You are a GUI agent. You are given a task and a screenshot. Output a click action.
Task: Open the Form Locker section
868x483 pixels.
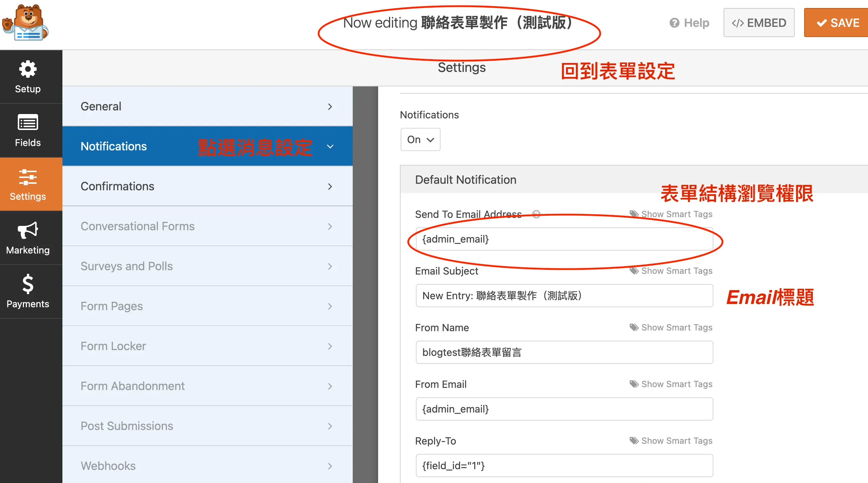coord(208,346)
